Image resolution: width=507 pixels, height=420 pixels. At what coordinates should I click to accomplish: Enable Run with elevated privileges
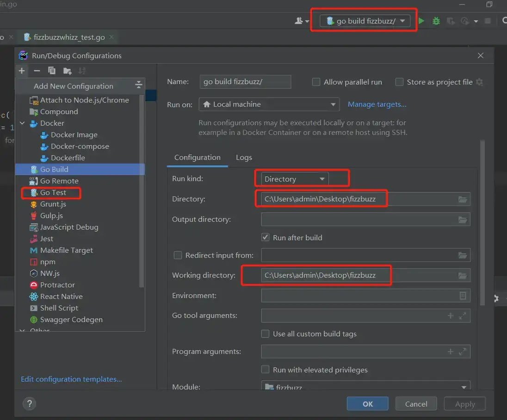tap(265, 370)
